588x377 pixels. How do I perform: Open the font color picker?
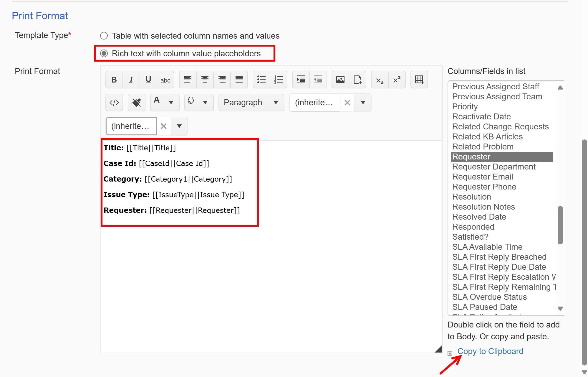click(165, 103)
